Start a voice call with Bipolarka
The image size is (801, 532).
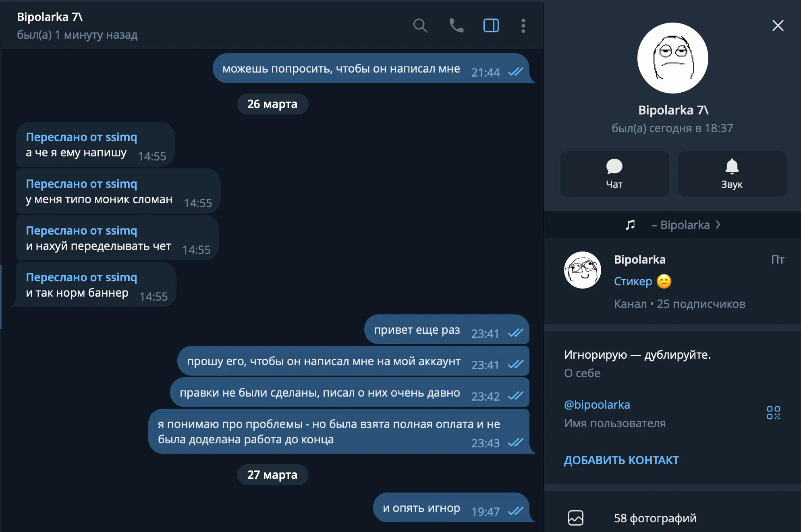(x=456, y=26)
